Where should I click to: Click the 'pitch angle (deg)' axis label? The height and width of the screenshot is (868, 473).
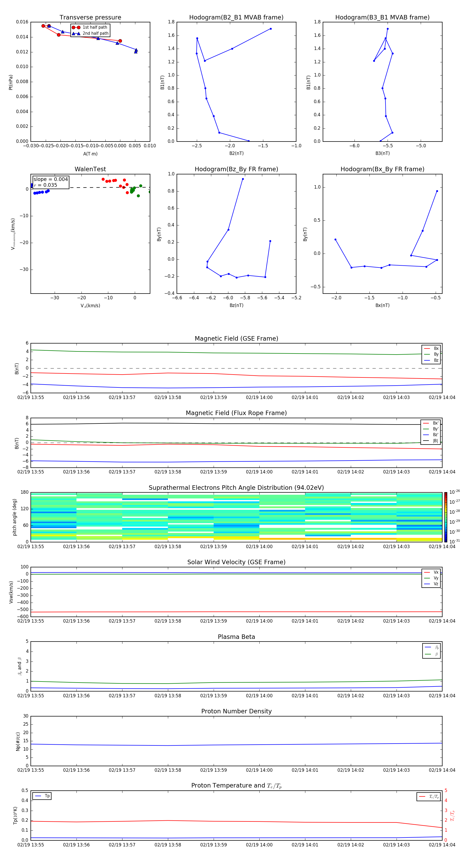(14, 517)
